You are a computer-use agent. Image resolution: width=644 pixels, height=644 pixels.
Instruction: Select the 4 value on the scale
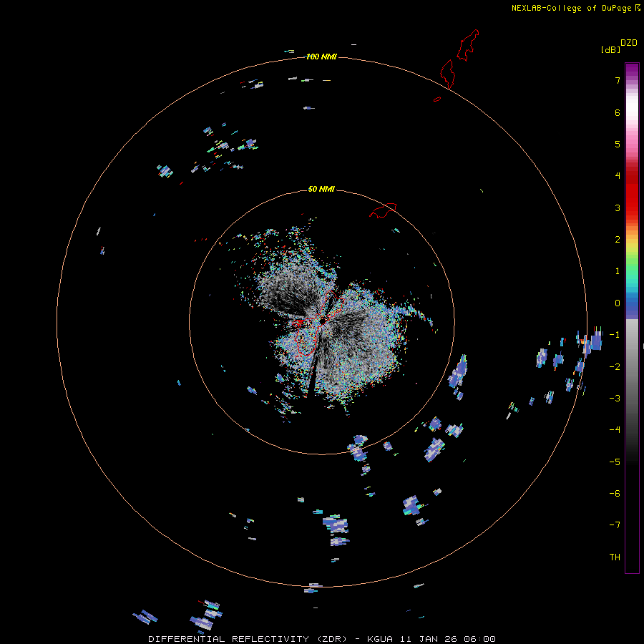click(618, 176)
